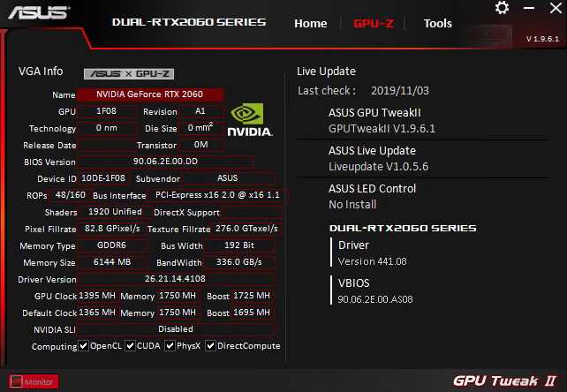This screenshot has height=392, width=567.
Task: Click the NVIDIA SLI field Disabled
Action: coord(176,329)
